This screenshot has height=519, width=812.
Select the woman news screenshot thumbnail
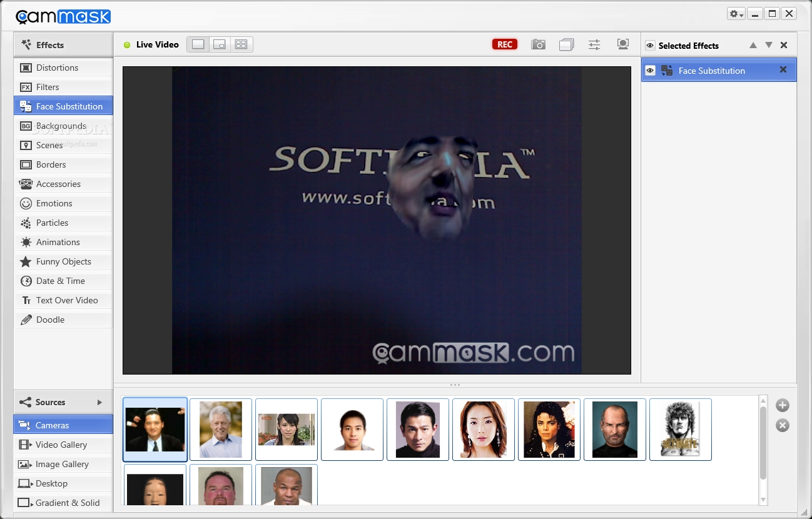[x=287, y=430]
